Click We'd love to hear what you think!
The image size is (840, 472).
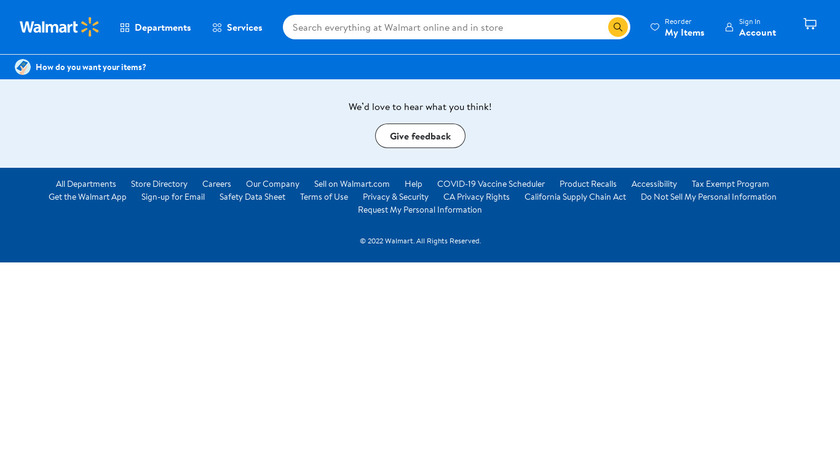pyautogui.click(x=420, y=107)
